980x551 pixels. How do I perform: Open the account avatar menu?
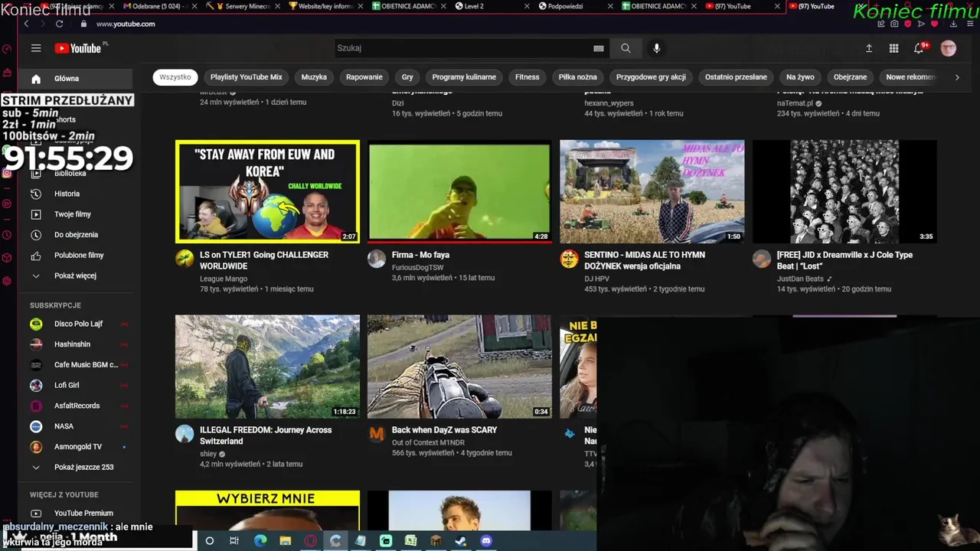coord(949,48)
